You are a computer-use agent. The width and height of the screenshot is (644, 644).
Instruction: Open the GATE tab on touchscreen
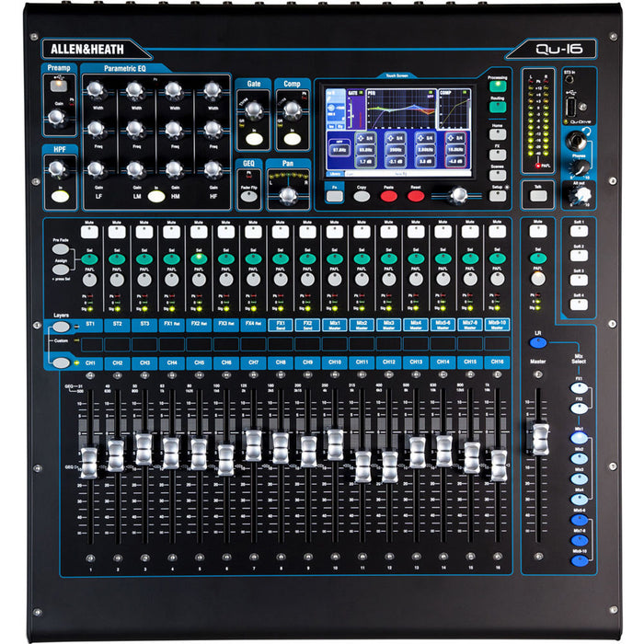pos(356,109)
